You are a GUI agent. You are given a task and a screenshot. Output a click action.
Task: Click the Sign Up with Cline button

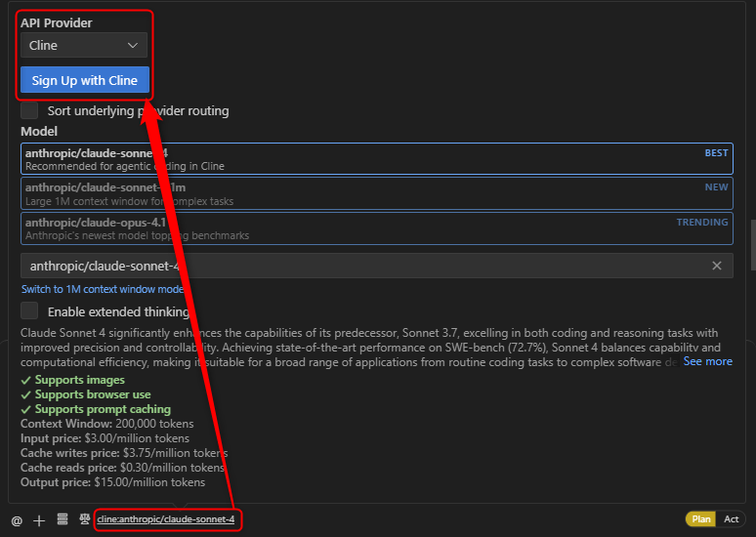point(84,80)
